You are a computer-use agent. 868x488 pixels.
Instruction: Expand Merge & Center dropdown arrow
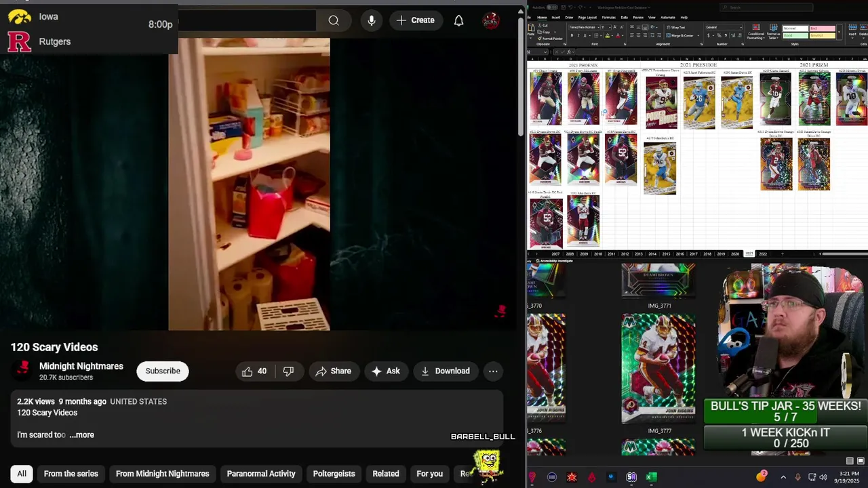coord(698,35)
